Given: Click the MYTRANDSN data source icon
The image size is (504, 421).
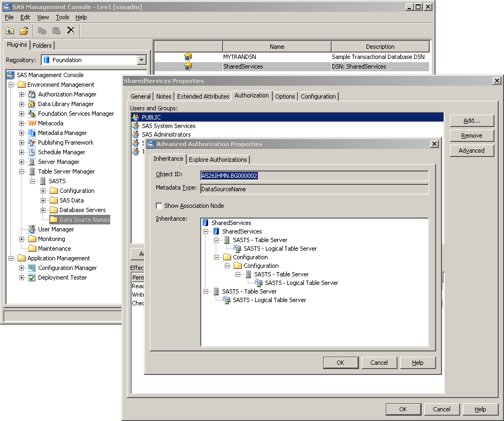Looking at the screenshot, I should click(x=188, y=57).
